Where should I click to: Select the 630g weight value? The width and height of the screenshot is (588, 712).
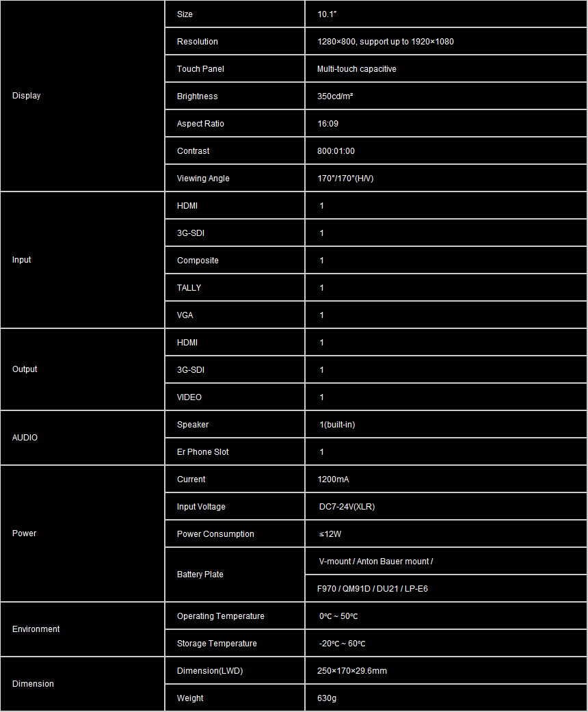[x=327, y=698]
